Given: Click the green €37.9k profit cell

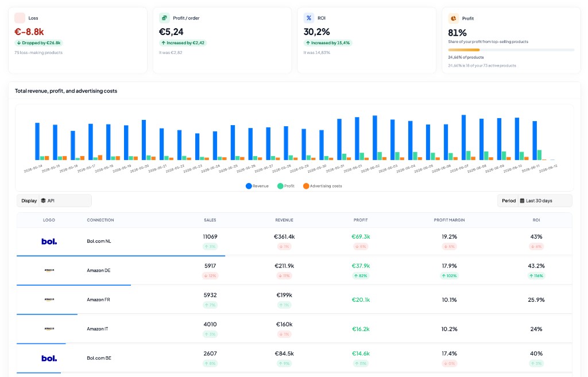Looking at the screenshot, I should click(x=361, y=266).
